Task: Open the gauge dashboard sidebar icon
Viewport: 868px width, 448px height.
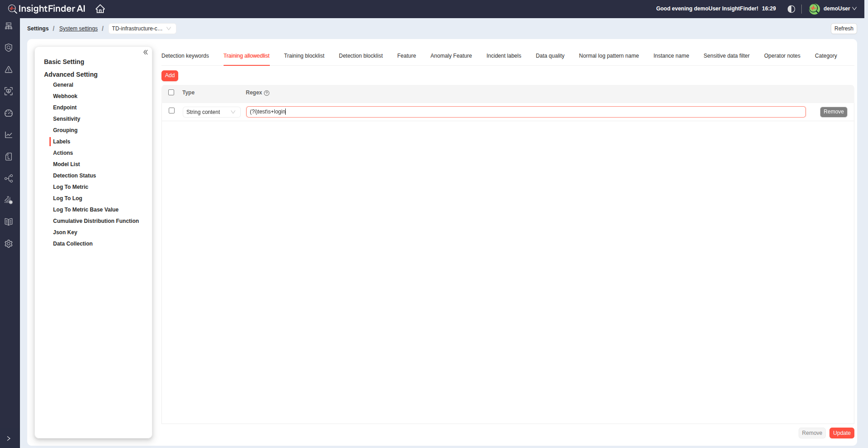Action: coord(9,113)
